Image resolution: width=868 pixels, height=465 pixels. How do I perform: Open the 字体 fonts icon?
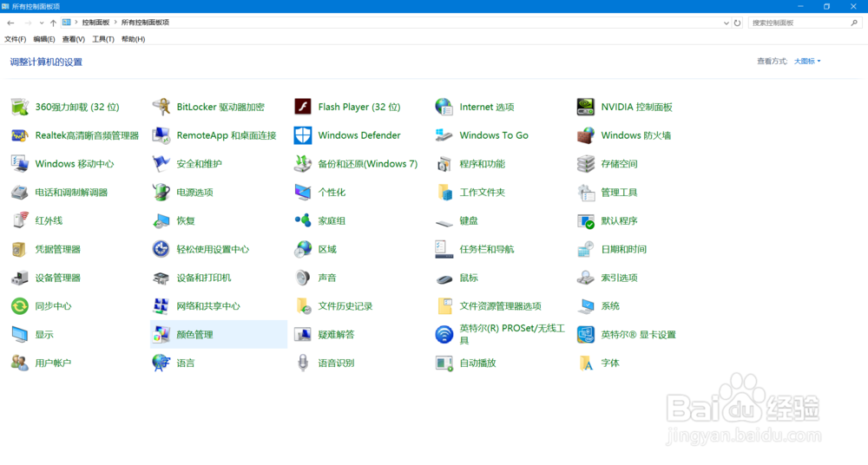(x=586, y=363)
